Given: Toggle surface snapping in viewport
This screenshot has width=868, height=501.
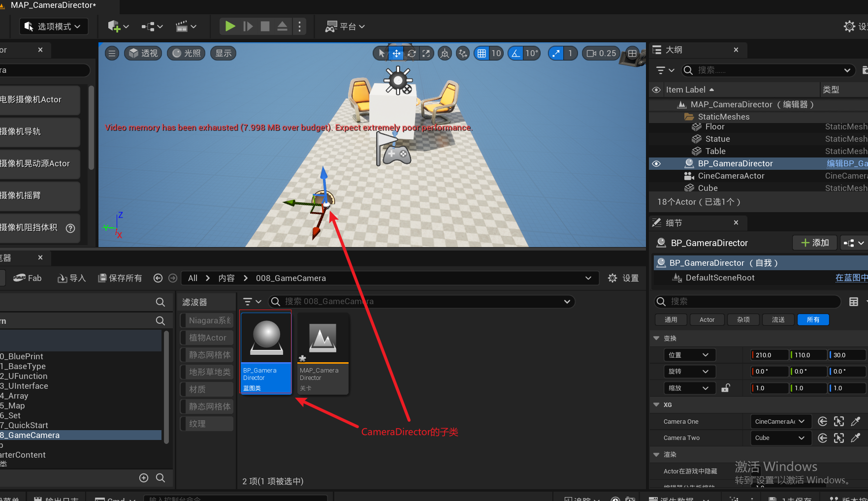Looking at the screenshot, I should [463, 53].
